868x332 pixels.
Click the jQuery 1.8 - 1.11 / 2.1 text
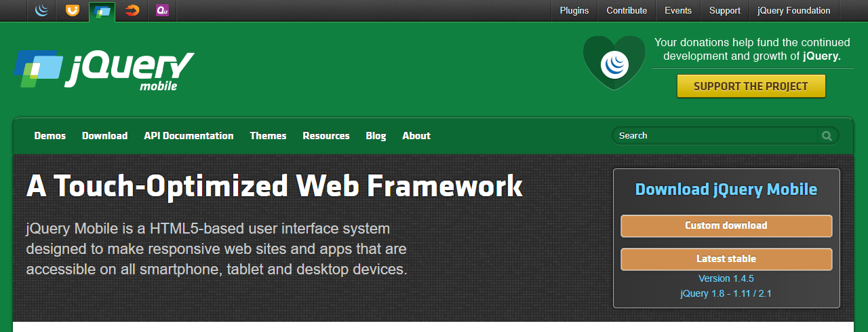[x=726, y=294]
